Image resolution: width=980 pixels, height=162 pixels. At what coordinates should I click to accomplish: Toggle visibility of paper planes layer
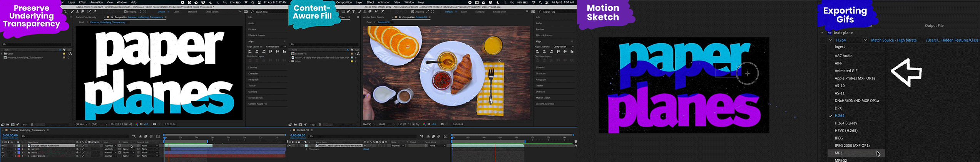click(x=2, y=156)
